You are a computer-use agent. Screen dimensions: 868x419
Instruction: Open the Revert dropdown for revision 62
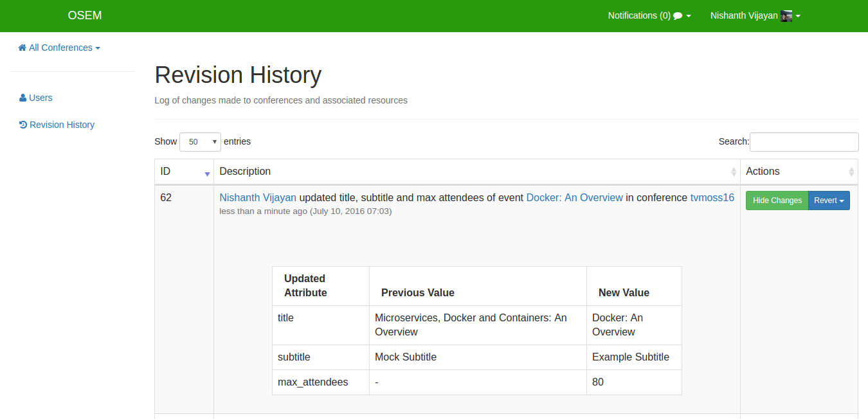tap(829, 201)
